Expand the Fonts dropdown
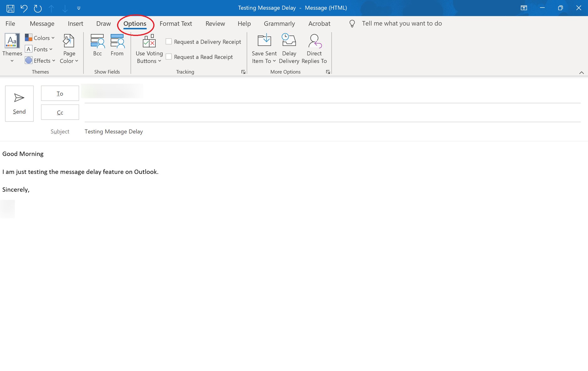 pos(40,49)
